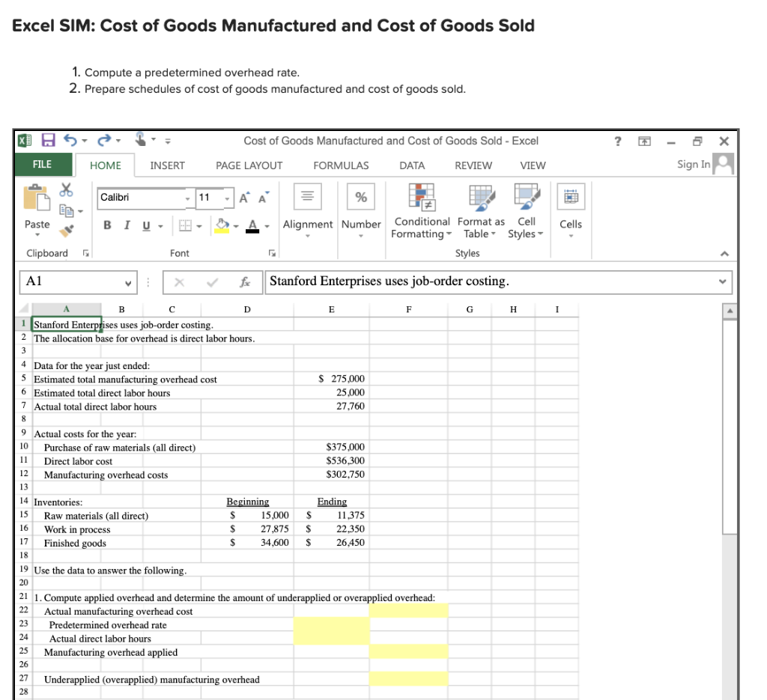Open the Customize Quick Access Toolbar dropdown
Viewport: 767px width, 700px height.
(168, 141)
